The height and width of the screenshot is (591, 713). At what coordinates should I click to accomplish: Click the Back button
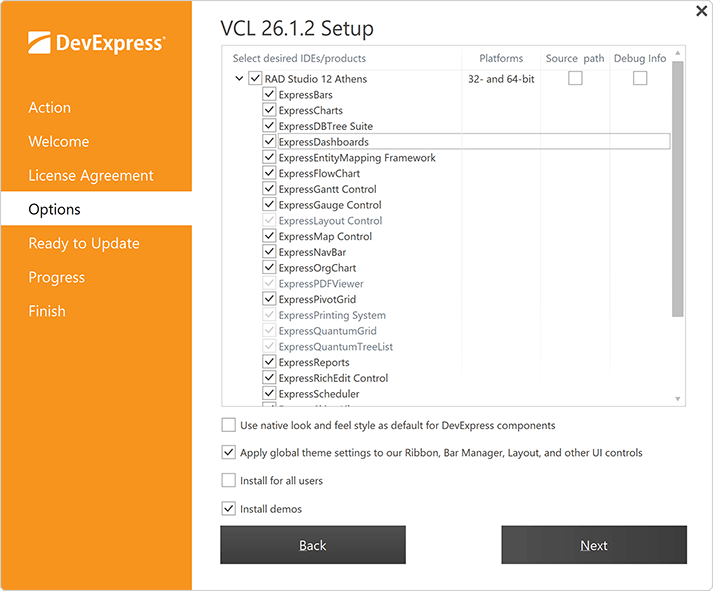tap(313, 545)
